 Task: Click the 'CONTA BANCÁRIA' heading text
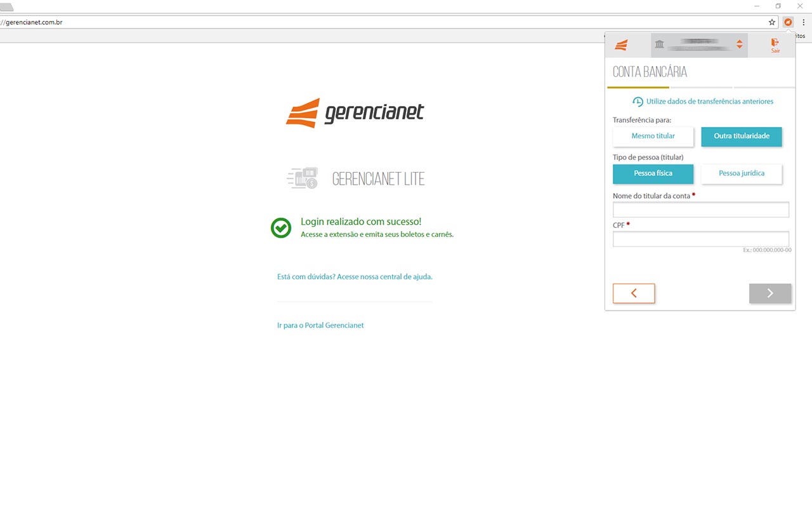650,72
